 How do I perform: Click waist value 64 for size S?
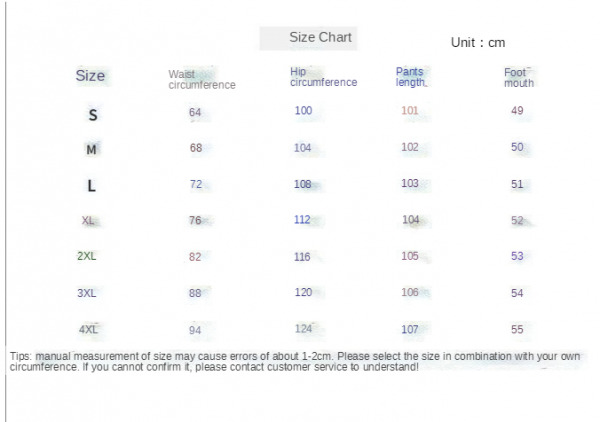coord(195,112)
